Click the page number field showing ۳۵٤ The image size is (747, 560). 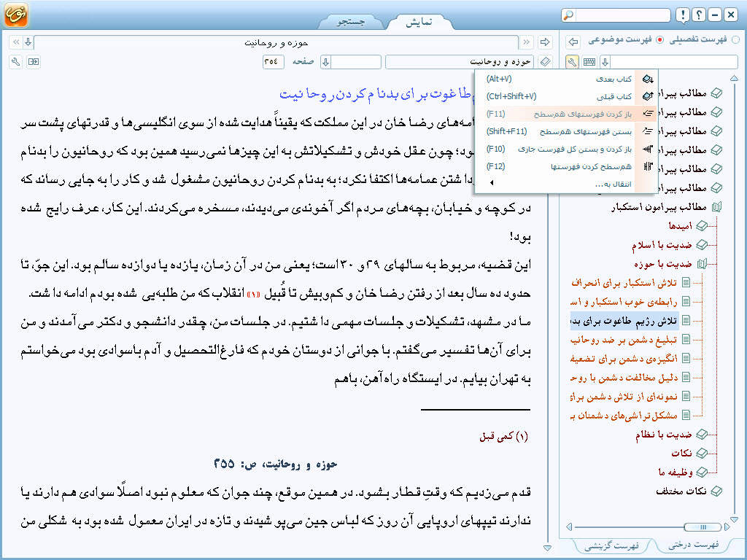point(274,62)
